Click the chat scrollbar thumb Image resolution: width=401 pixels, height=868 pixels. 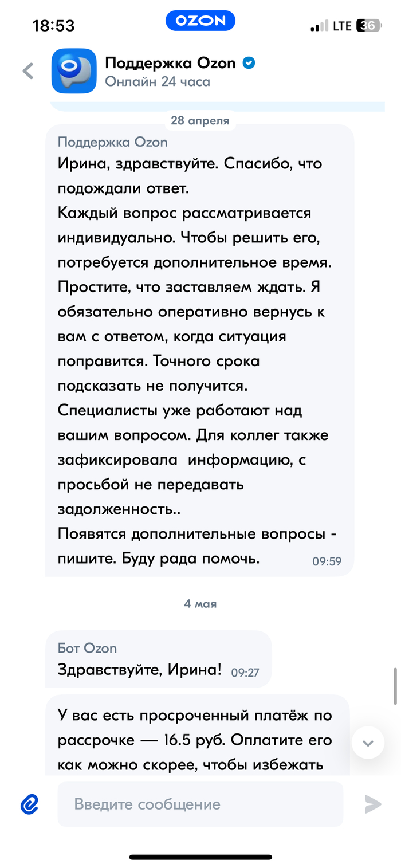click(395, 685)
